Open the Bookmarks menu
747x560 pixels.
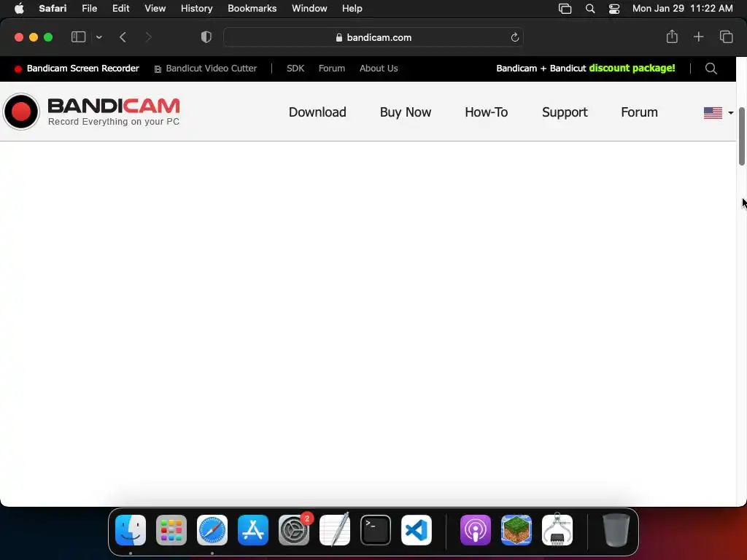tap(252, 9)
